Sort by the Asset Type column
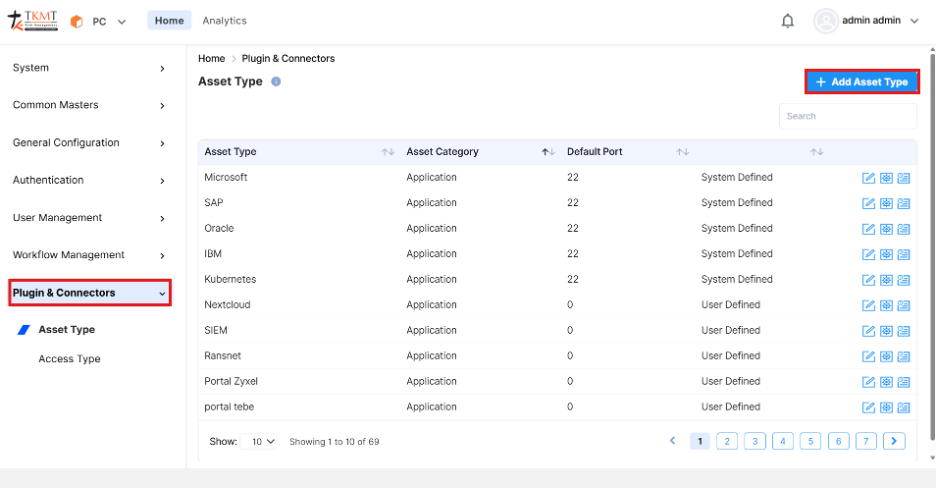This screenshot has width=936, height=488. coord(388,152)
